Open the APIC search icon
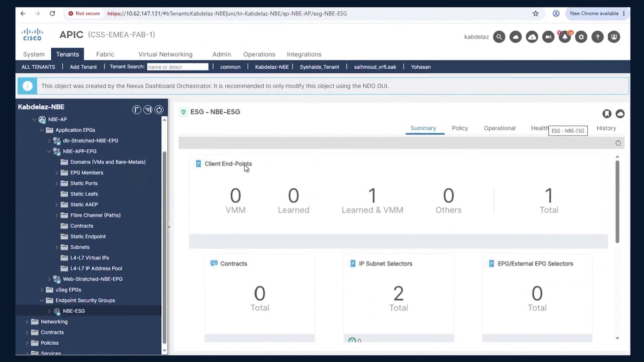 [x=499, y=37]
